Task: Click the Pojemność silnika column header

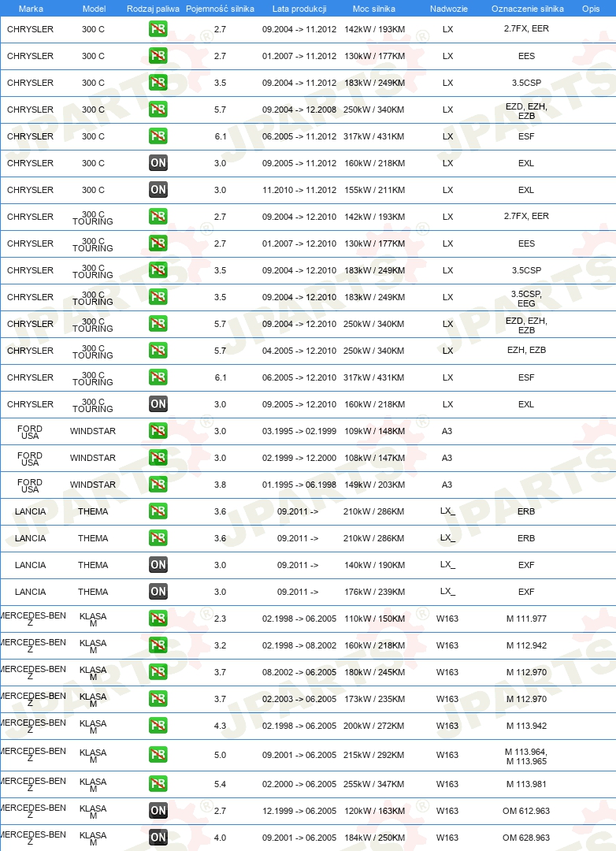Action: point(220,9)
